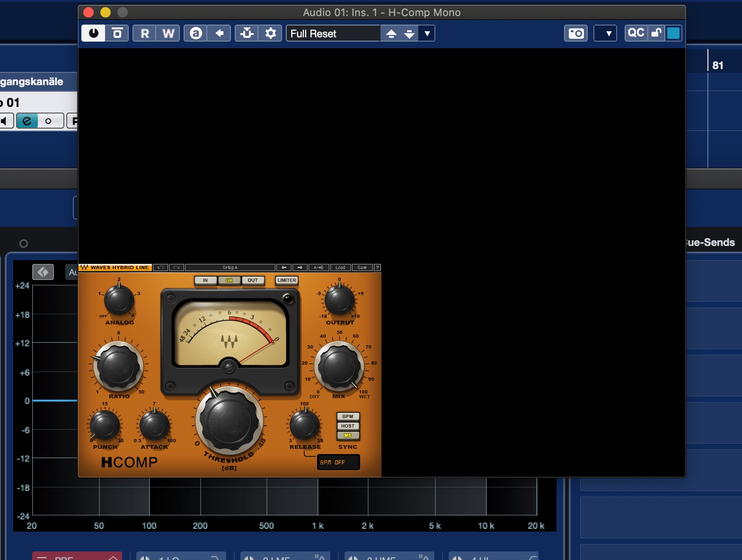This screenshot has width=742, height=560.
Task: Click the camera snapshot icon
Action: click(x=576, y=33)
